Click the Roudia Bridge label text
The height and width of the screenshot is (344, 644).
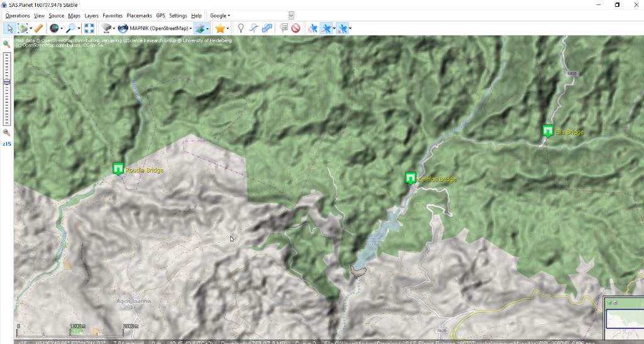(144, 170)
